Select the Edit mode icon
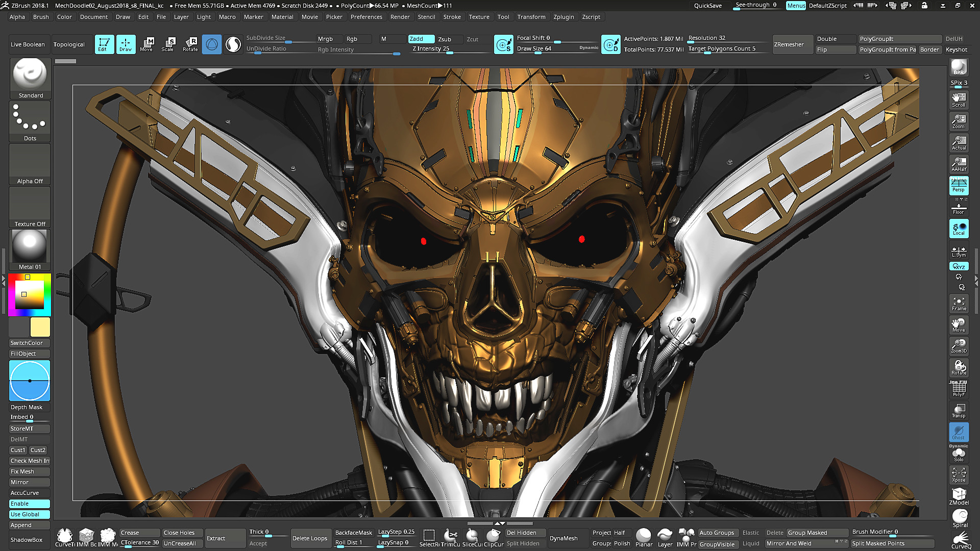This screenshot has width=980, height=551. point(104,44)
